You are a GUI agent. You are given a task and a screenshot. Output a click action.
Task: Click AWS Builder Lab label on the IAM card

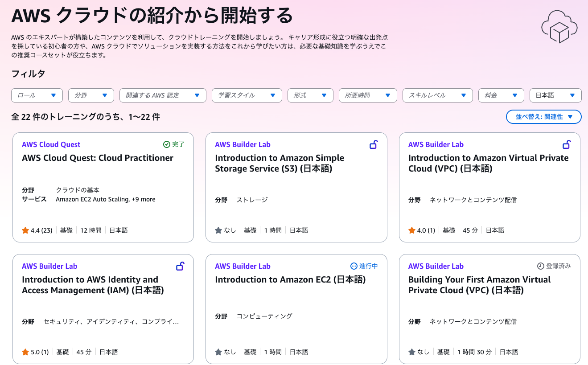(49, 266)
